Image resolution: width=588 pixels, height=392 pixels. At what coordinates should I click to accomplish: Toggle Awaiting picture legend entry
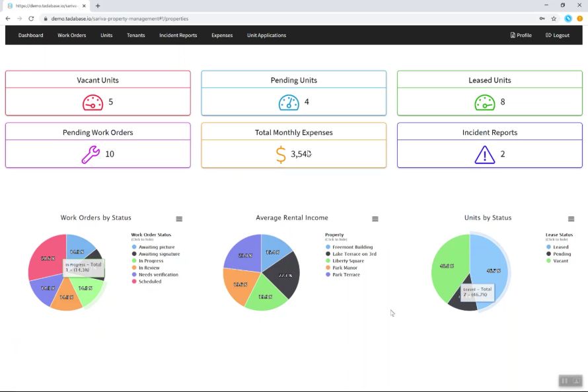(x=153, y=247)
